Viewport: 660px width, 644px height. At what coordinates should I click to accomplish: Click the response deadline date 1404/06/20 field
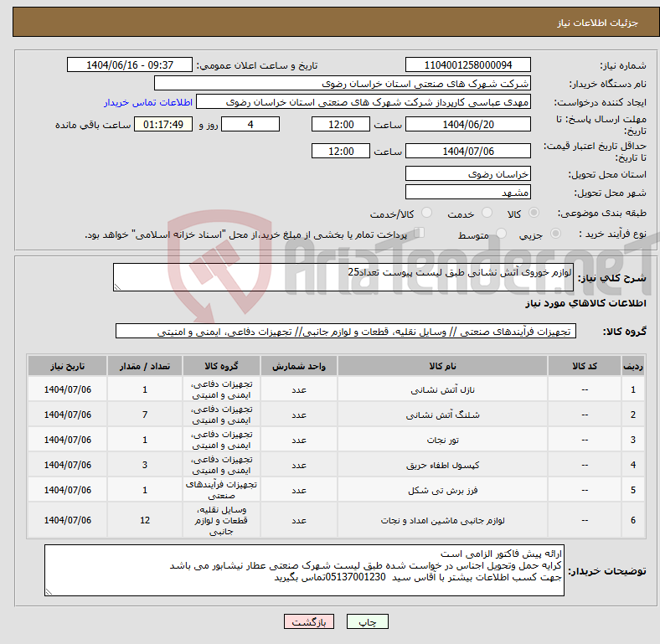pyautogui.click(x=467, y=124)
